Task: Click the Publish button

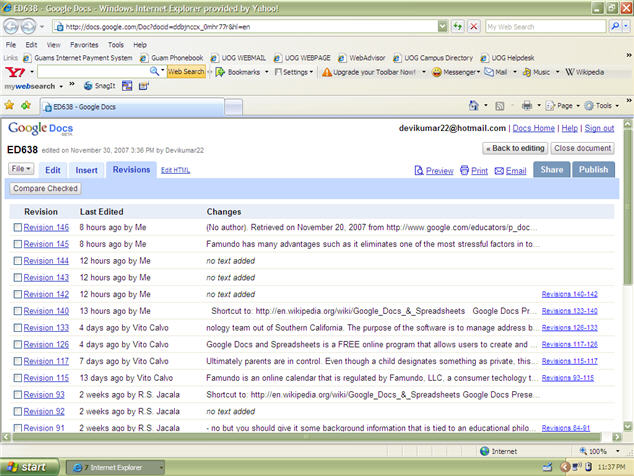Action: pos(593,169)
